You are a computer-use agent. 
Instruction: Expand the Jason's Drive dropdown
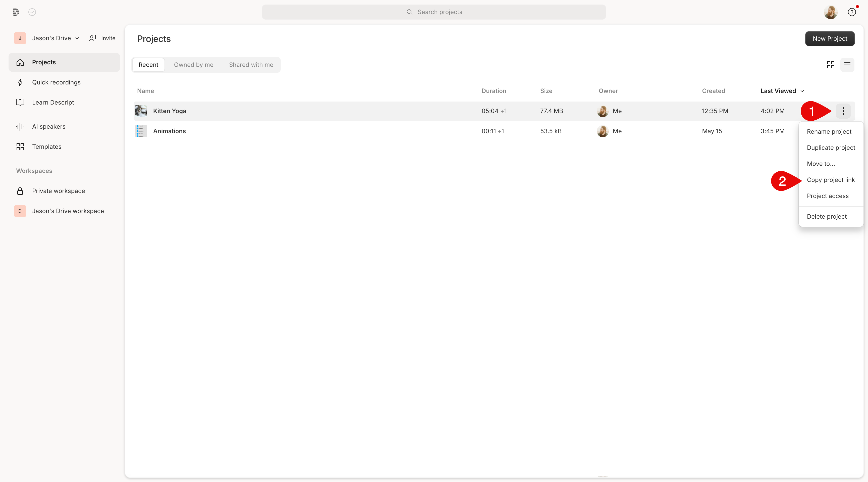77,38
